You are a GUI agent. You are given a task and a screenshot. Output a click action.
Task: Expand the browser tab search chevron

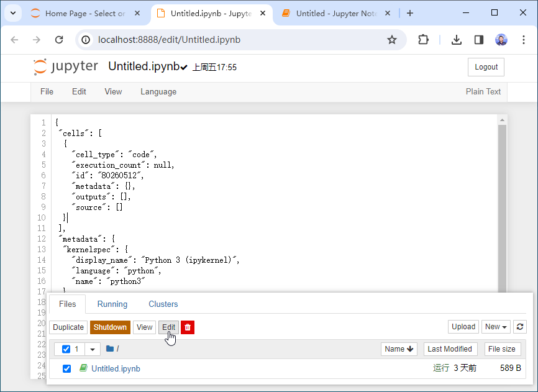(12, 13)
